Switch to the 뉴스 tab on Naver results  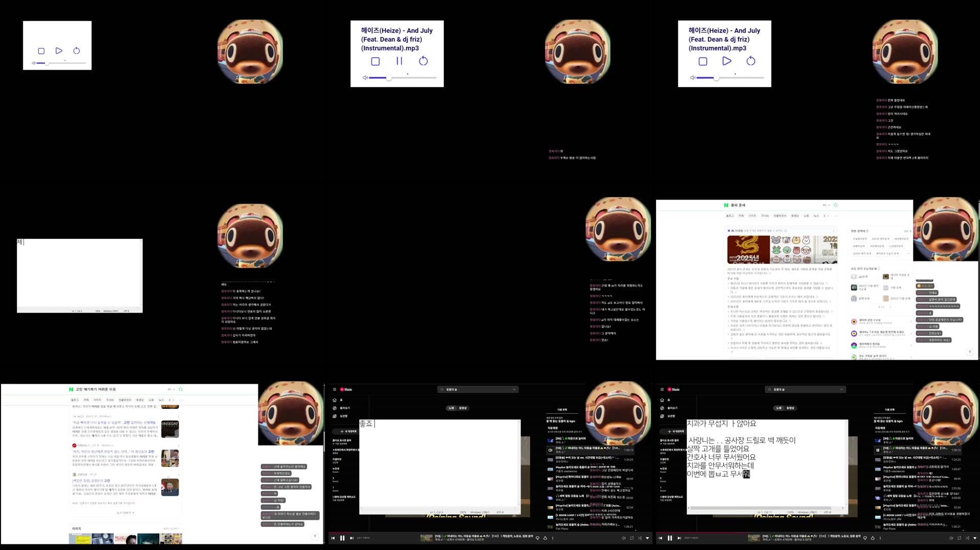click(x=816, y=215)
